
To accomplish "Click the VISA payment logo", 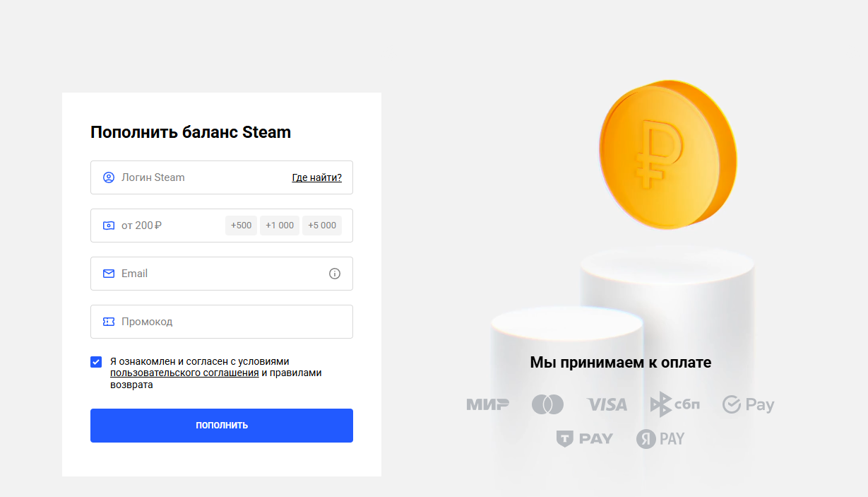I will [607, 404].
